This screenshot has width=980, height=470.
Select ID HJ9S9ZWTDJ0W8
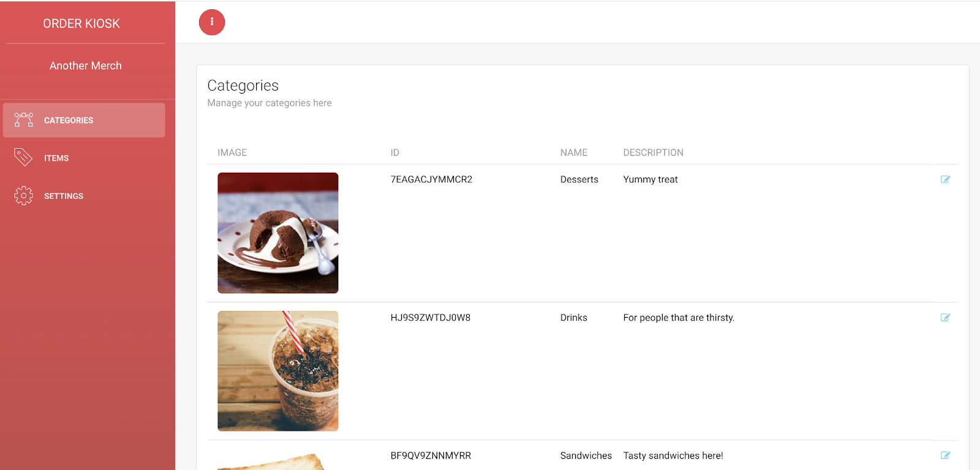tap(431, 318)
